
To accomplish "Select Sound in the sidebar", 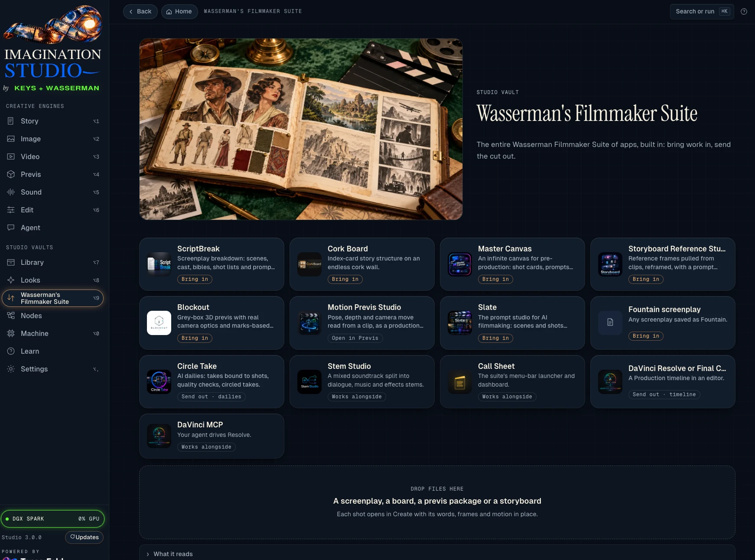I will [x=52, y=192].
